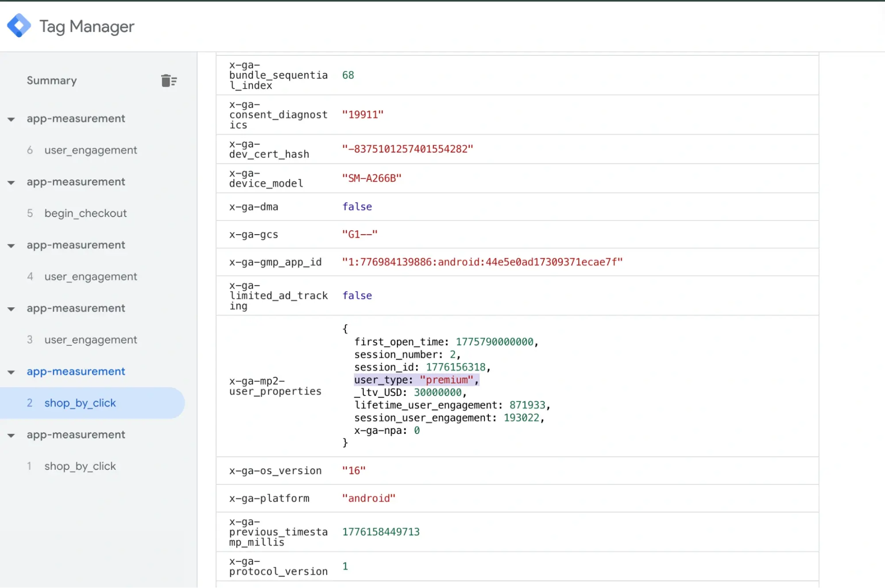The image size is (885, 588).
Task: Click the x-ga-mp2-user_properties key label
Action: tap(275, 386)
